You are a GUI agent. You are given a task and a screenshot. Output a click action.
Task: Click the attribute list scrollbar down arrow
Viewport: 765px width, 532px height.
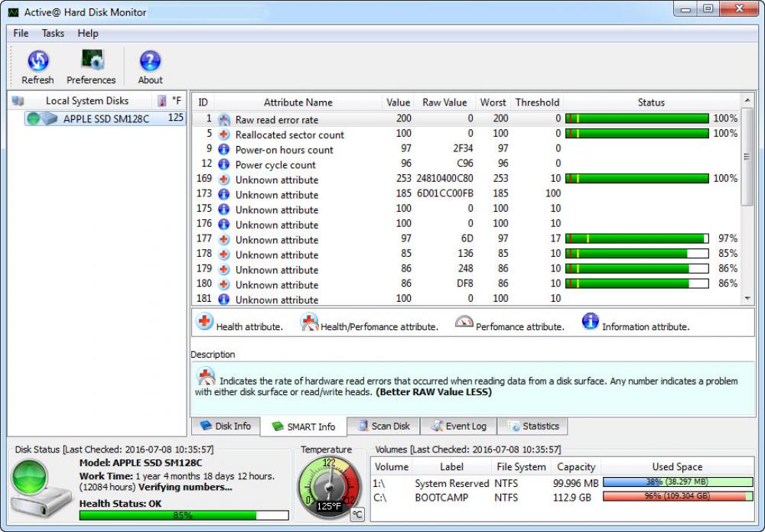coord(748,299)
